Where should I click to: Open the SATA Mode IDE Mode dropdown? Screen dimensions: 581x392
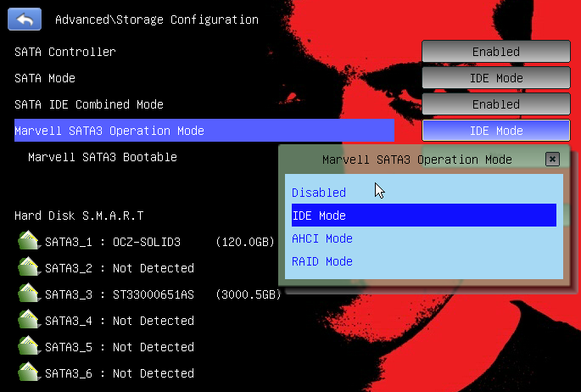(496, 78)
